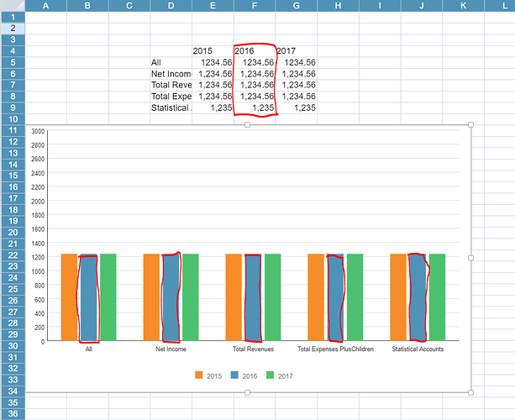The image size is (515, 420).
Task: Click the orange 2015 bar for Net Income
Action: click(151, 297)
